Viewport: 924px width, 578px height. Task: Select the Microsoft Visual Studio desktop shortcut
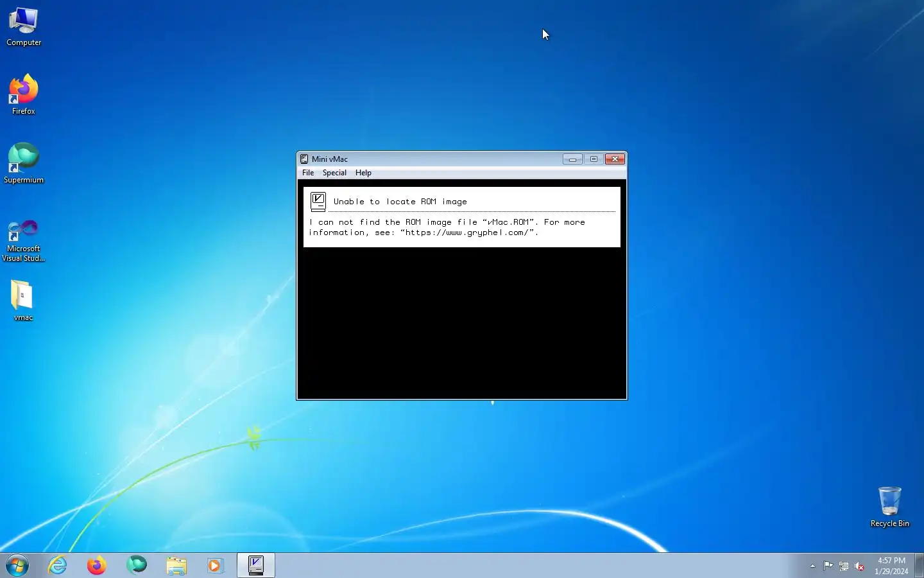coord(24,240)
